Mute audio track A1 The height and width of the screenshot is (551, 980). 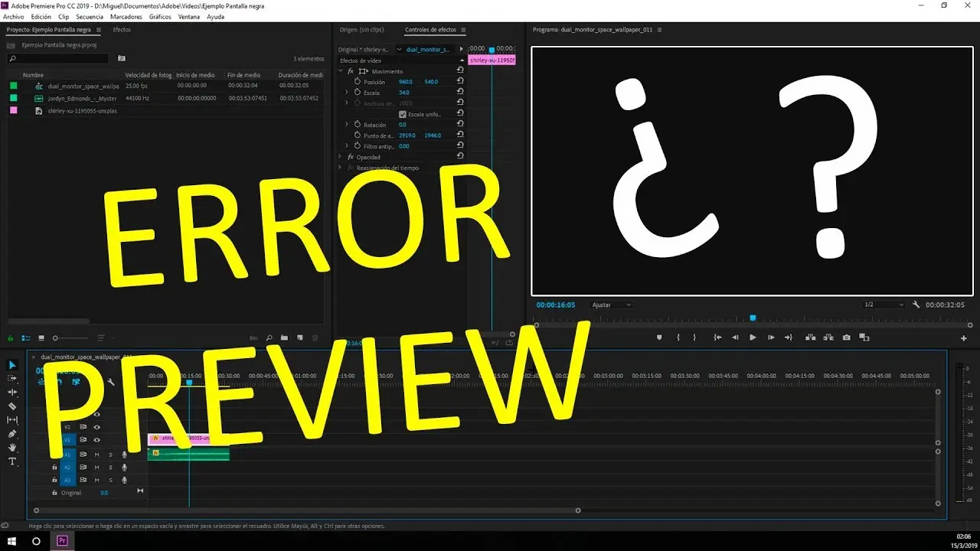click(x=96, y=455)
